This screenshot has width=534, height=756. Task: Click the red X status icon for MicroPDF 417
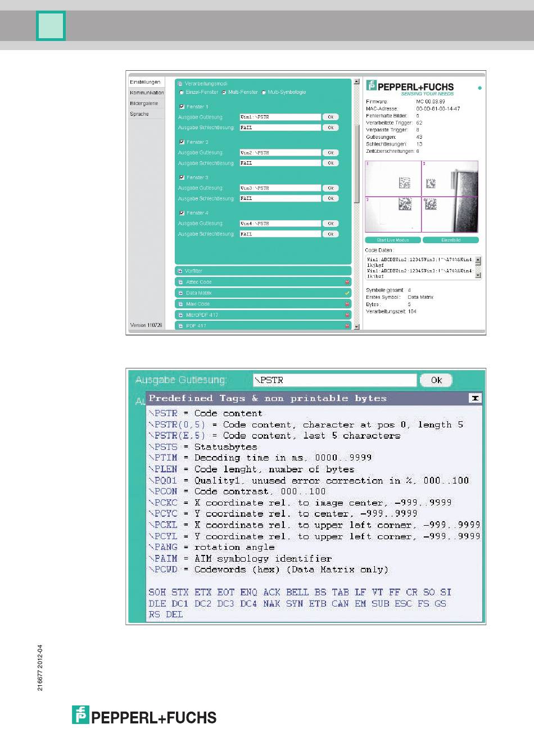pos(347,315)
